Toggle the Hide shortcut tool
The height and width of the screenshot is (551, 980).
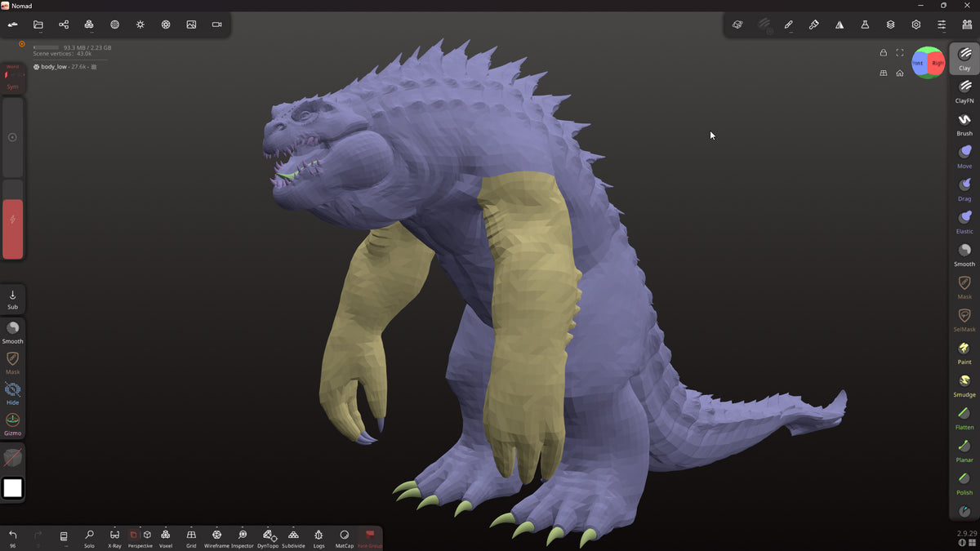tap(12, 393)
